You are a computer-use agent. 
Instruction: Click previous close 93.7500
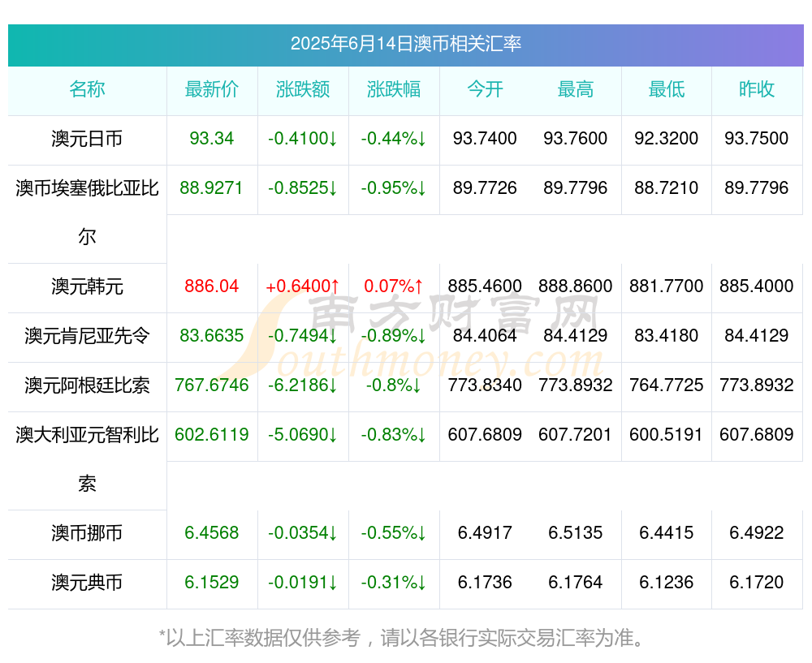[757, 138]
